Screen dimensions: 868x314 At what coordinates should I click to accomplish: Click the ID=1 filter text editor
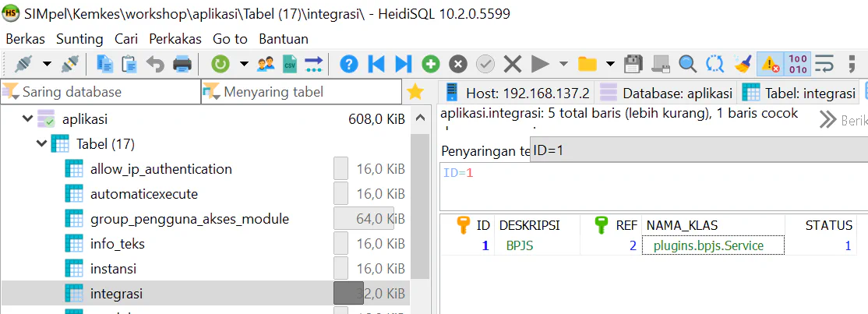654,187
